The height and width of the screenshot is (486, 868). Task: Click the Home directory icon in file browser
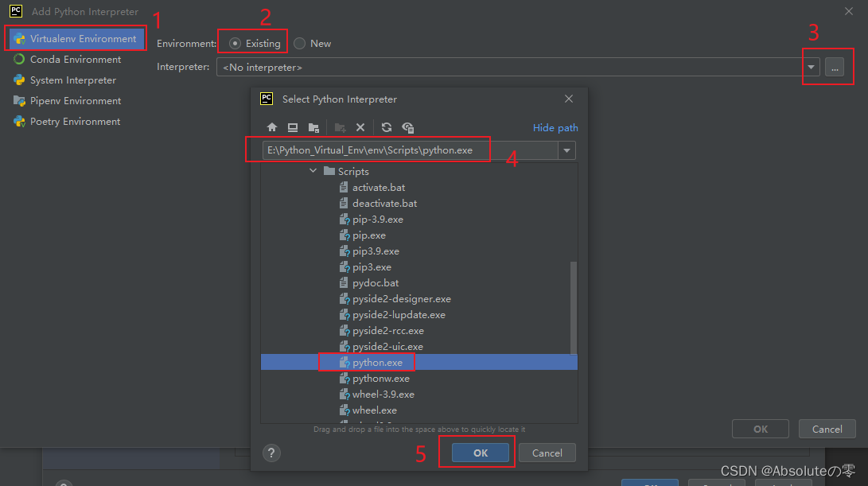[x=271, y=127]
